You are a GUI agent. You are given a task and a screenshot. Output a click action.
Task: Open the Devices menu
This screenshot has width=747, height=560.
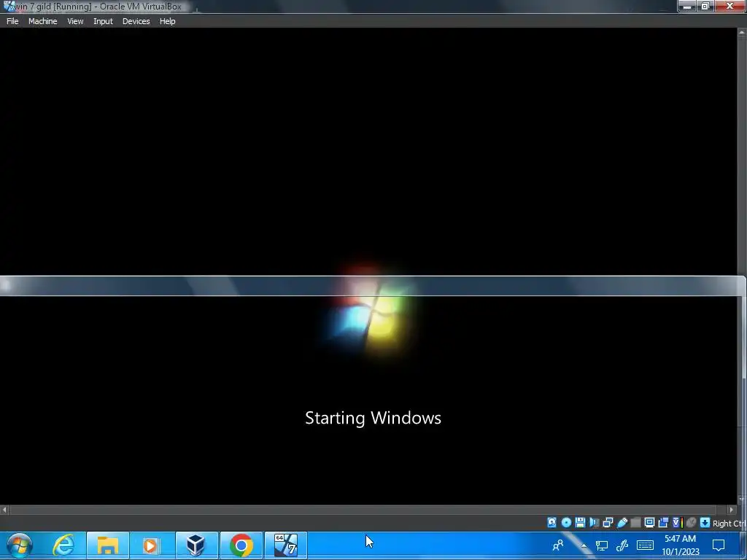136,21
